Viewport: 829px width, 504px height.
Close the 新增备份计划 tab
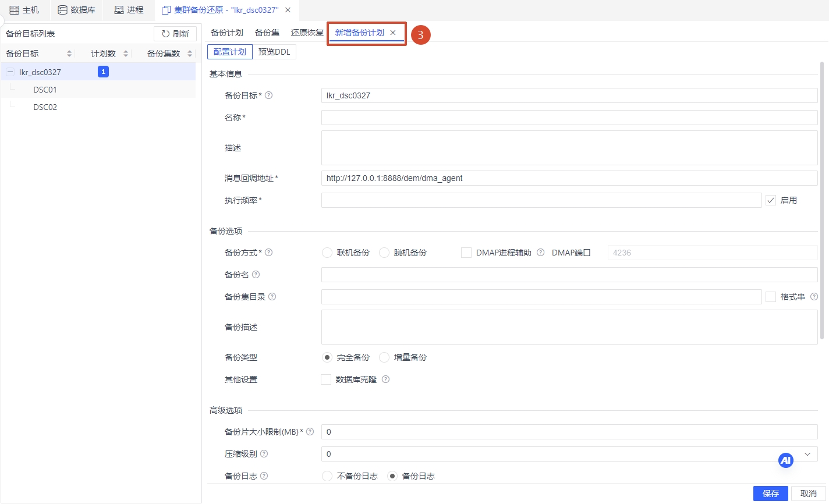point(393,33)
